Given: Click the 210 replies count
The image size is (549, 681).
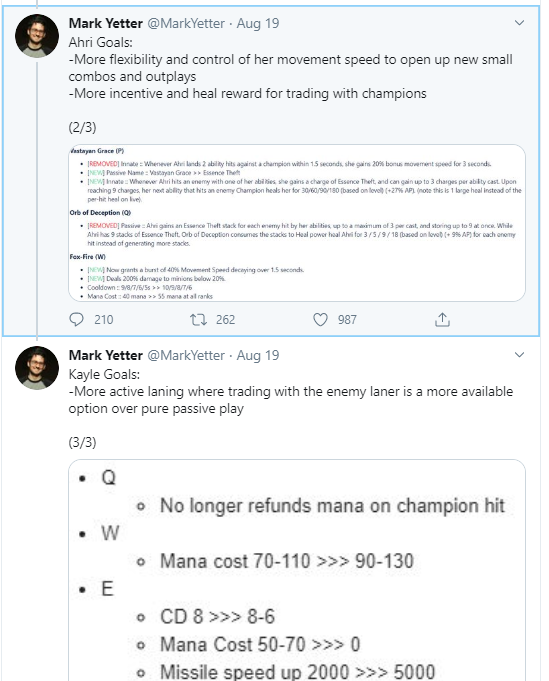Looking at the screenshot, I should 104,320.
